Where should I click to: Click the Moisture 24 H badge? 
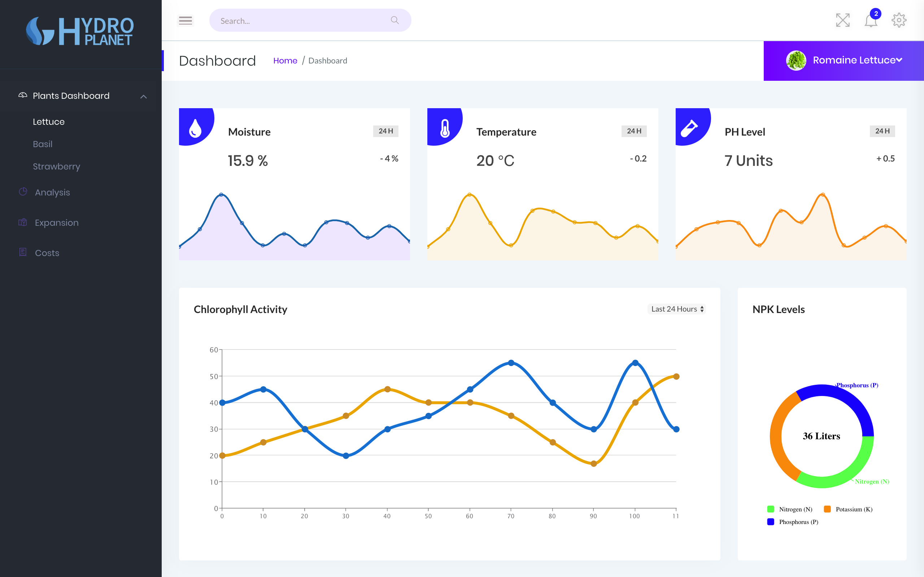coord(385,131)
